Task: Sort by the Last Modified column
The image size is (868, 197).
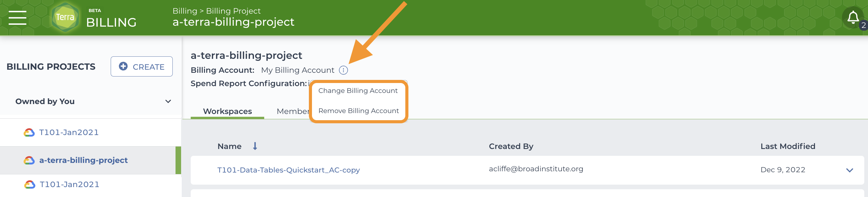Action: pos(787,146)
